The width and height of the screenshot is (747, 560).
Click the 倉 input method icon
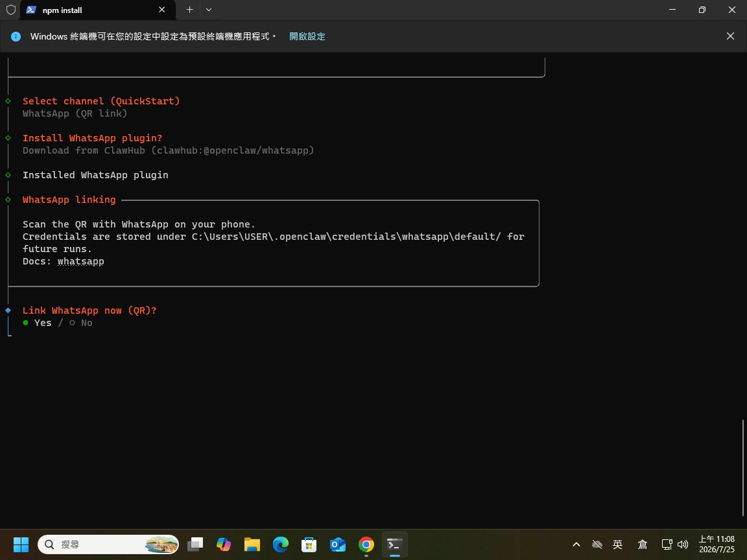pos(643,544)
